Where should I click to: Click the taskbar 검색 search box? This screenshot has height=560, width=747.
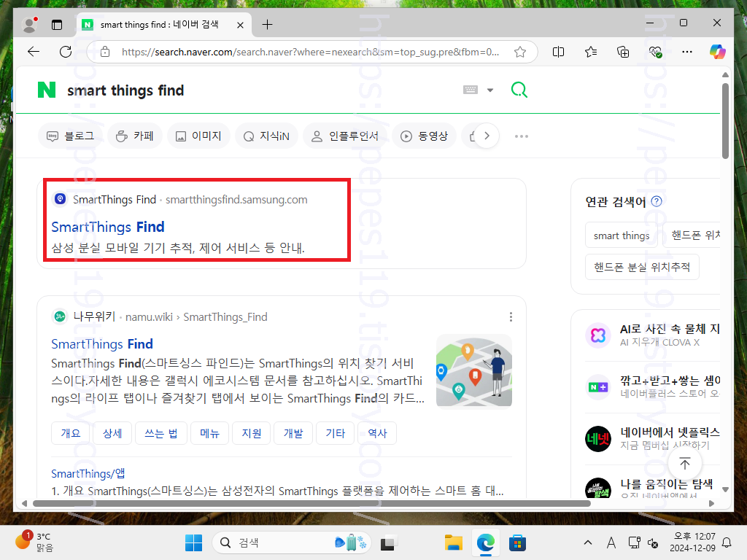292,542
